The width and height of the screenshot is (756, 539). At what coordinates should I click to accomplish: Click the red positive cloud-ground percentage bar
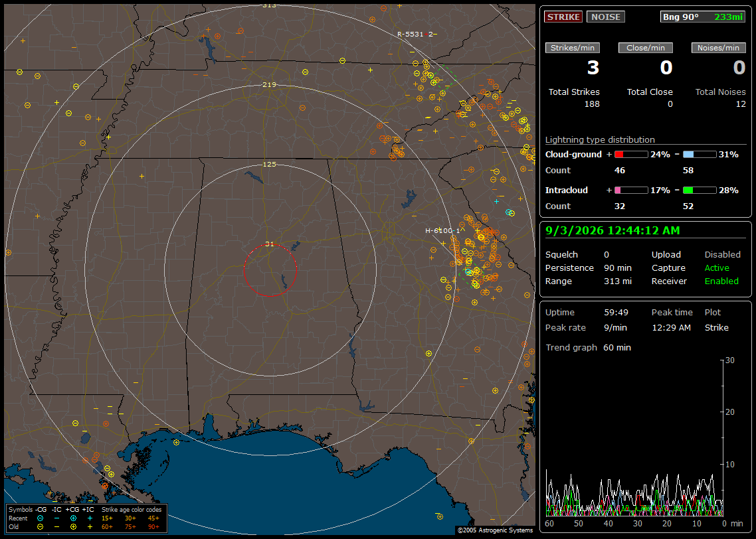click(x=631, y=155)
